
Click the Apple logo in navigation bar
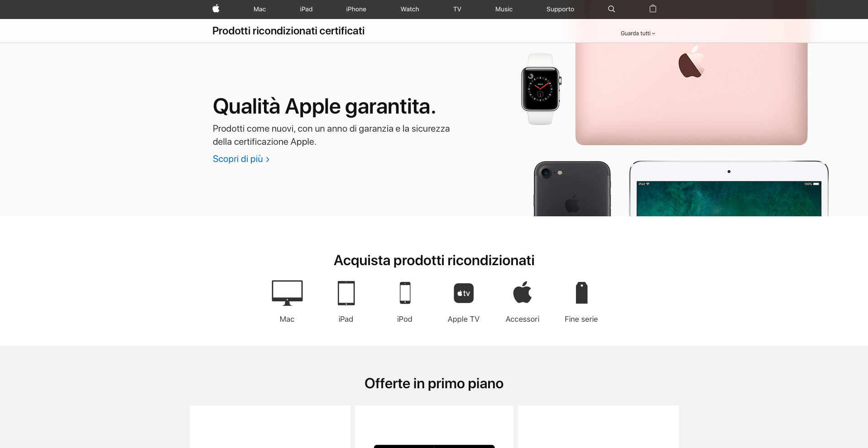click(216, 9)
